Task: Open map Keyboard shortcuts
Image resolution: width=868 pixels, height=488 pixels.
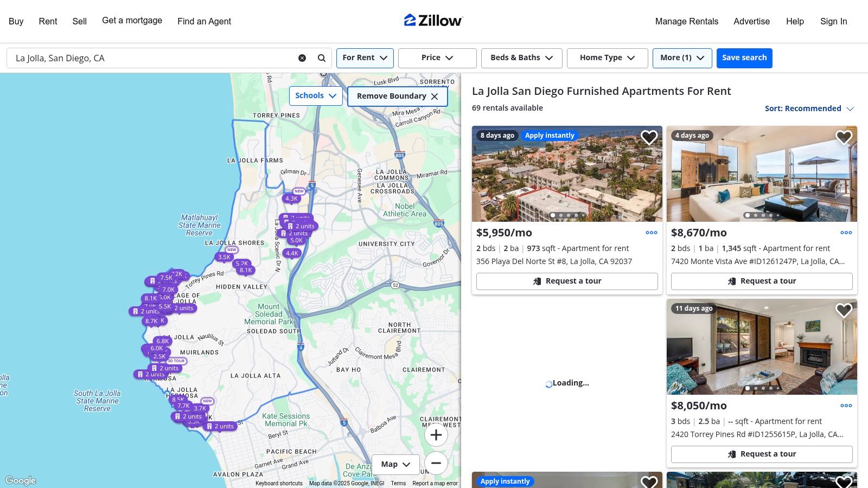Action: 279,484
